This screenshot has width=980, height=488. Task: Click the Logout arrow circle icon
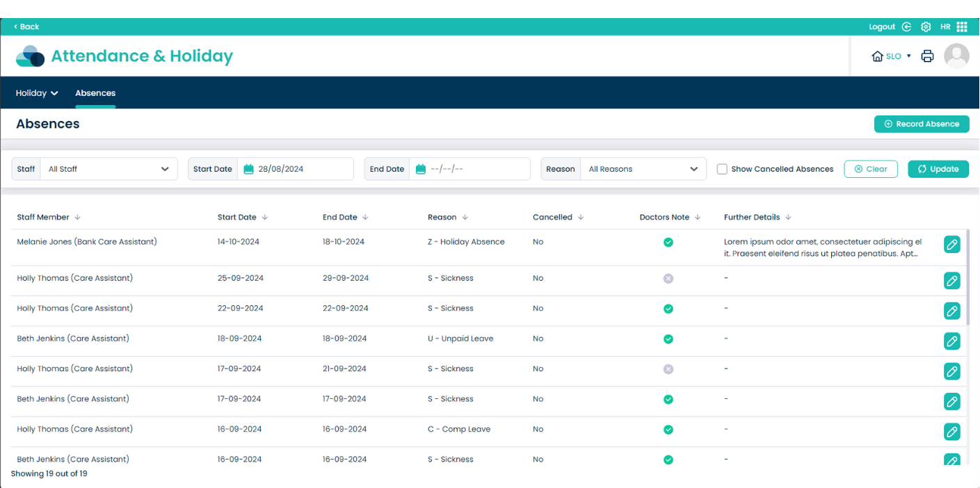[x=906, y=26]
